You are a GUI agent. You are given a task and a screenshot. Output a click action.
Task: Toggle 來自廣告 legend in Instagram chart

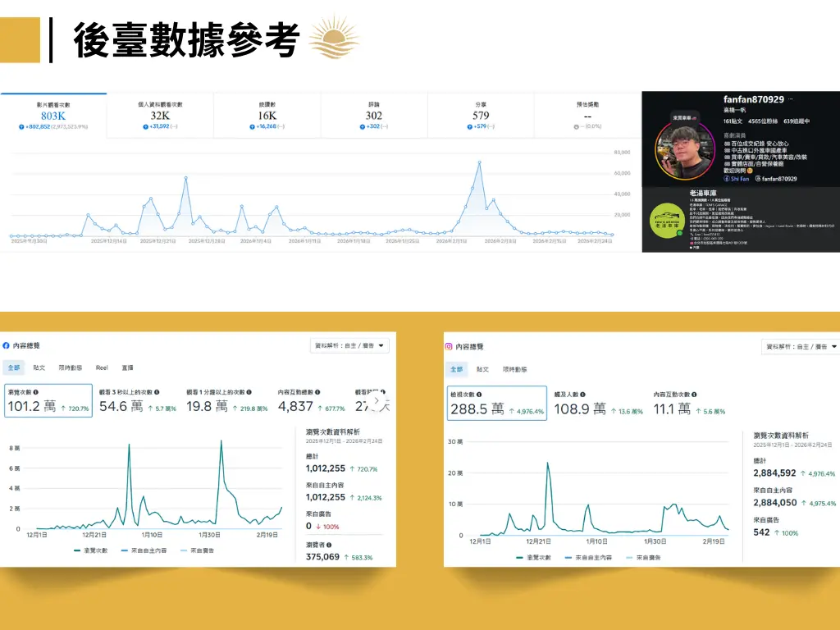[648, 557]
